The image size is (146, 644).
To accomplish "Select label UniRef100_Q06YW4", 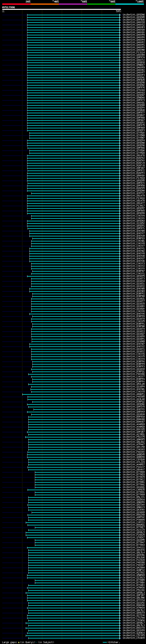I will point(134,231).
